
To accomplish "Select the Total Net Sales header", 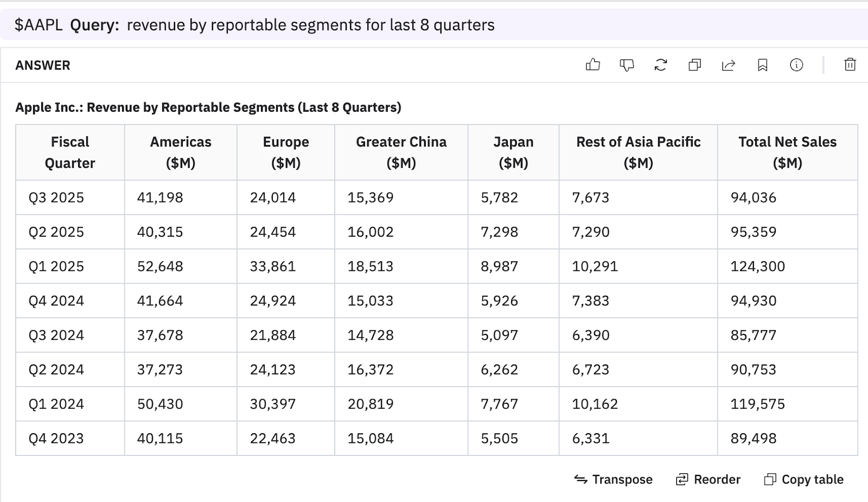I will pos(787,152).
